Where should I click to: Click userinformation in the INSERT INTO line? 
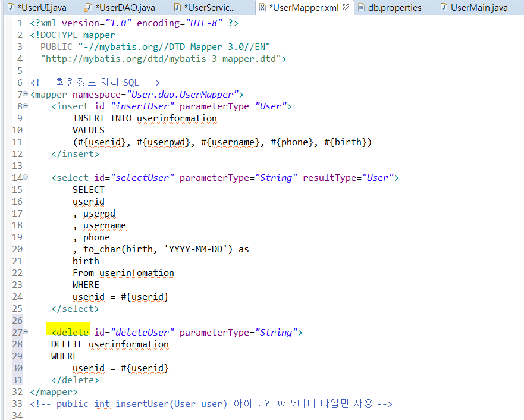pyautogui.click(x=177, y=118)
